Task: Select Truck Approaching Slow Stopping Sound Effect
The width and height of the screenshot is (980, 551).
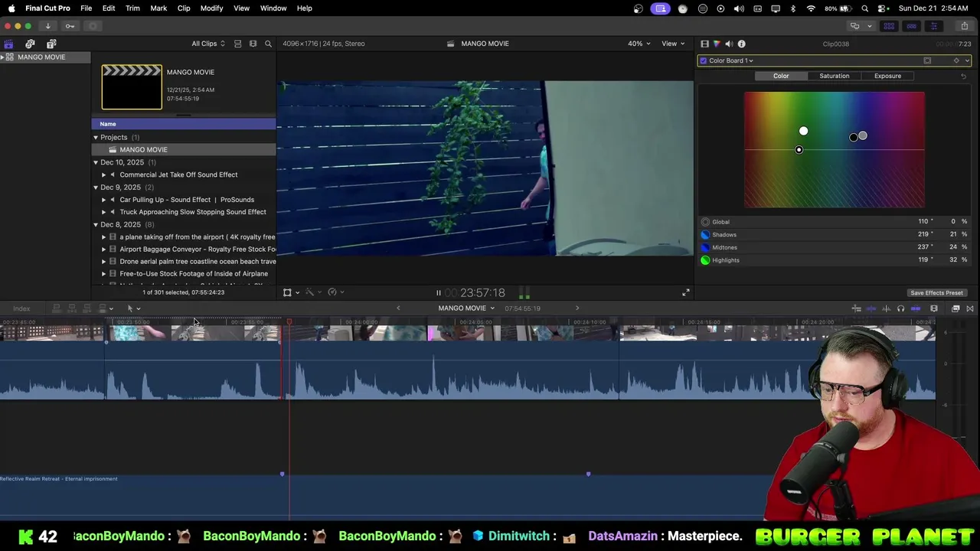Action: [193, 212]
